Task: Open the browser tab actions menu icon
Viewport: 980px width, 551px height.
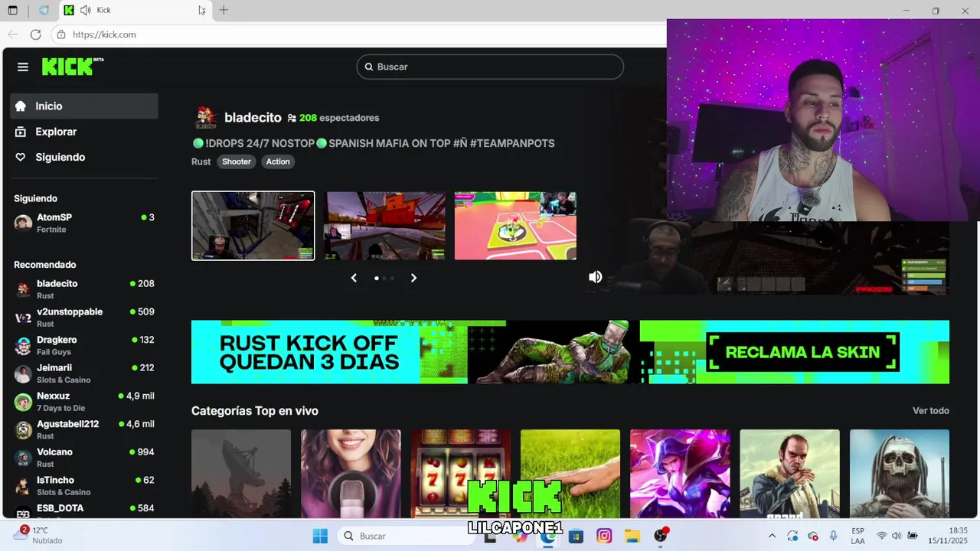Action: (13, 10)
